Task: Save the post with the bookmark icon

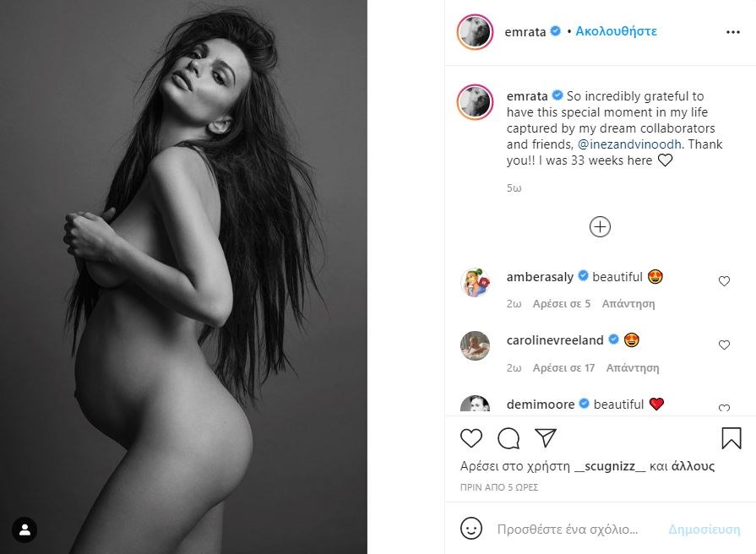Action: [731, 438]
